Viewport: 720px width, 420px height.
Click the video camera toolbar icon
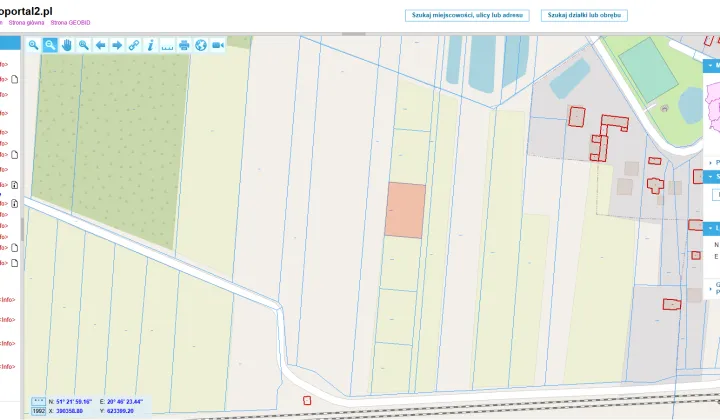tap(218, 45)
